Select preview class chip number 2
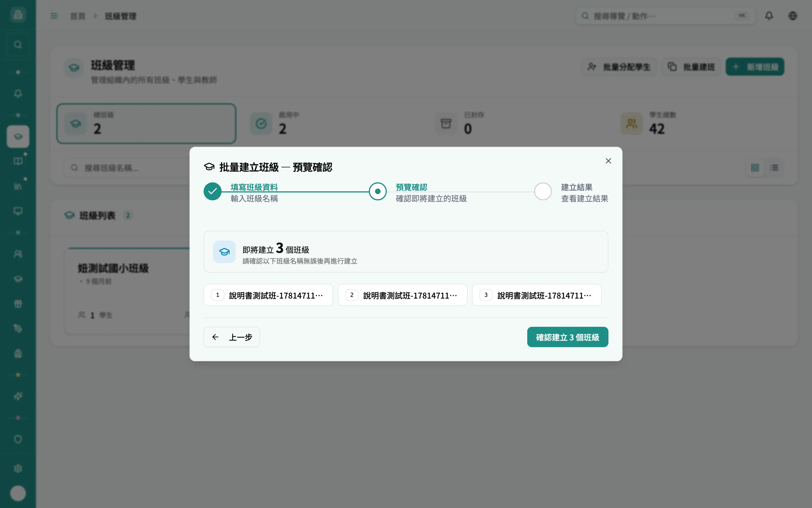 click(402, 295)
